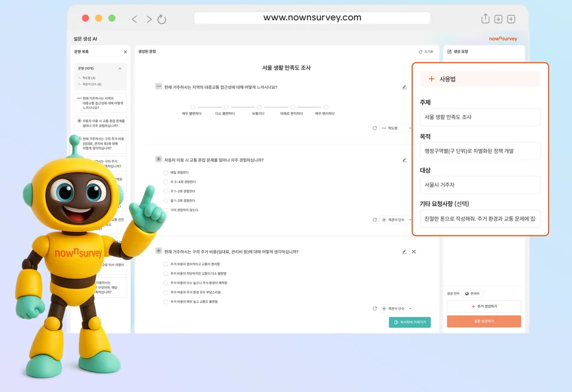Image resolution: width=572 pixels, height=392 pixels.
Task: Edit the 주거 비용 question with the pencil icon
Action: point(405,251)
